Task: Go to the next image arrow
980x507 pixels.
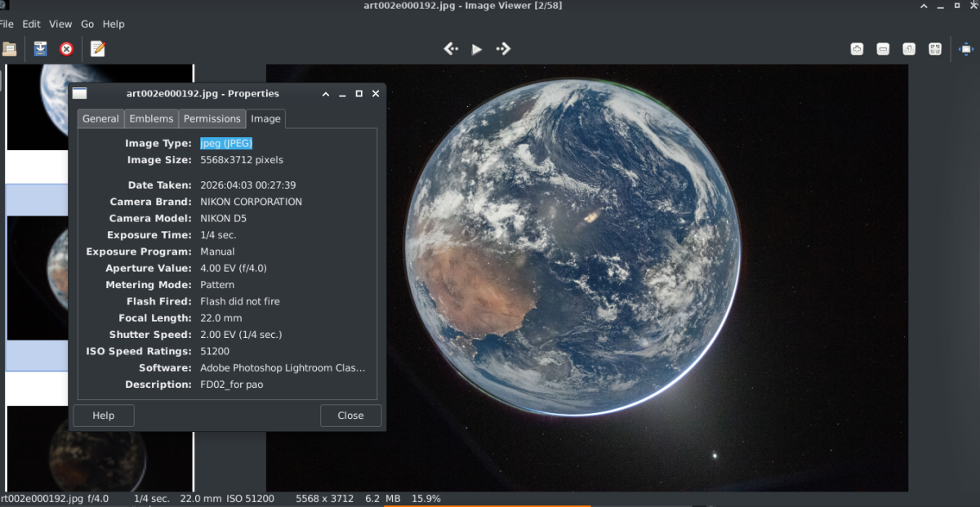Action: click(x=503, y=49)
